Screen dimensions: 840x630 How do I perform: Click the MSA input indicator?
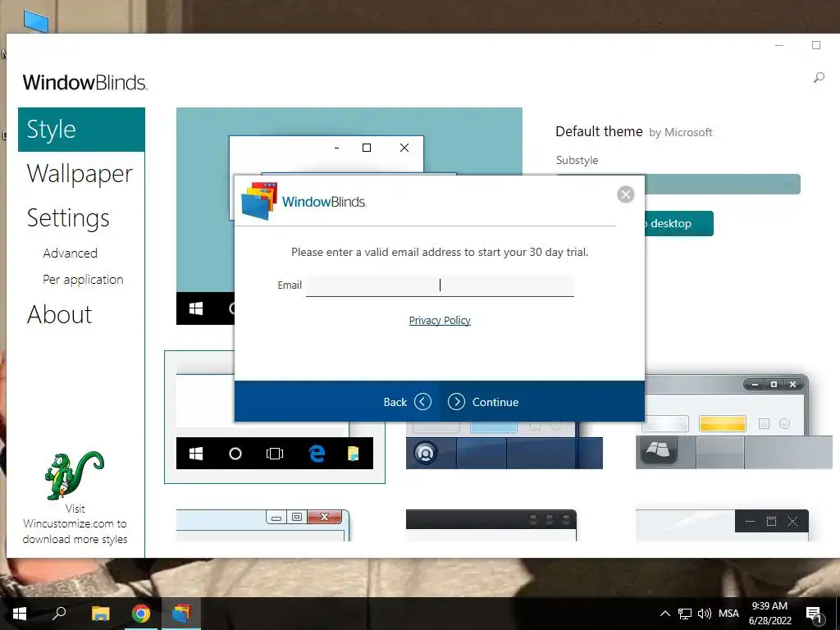pyautogui.click(x=728, y=614)
